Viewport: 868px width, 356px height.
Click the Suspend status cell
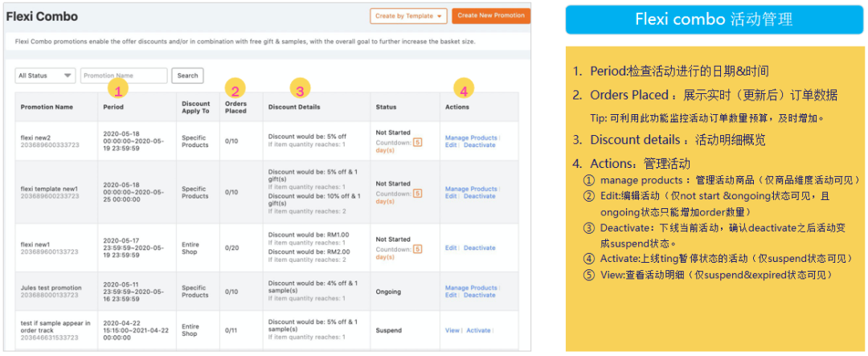coord(388,330)
